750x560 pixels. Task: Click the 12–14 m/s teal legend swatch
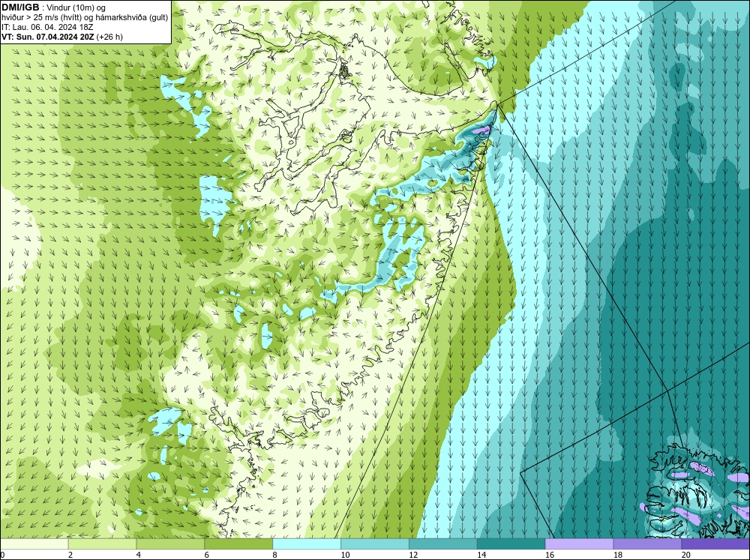coord(443,544)
